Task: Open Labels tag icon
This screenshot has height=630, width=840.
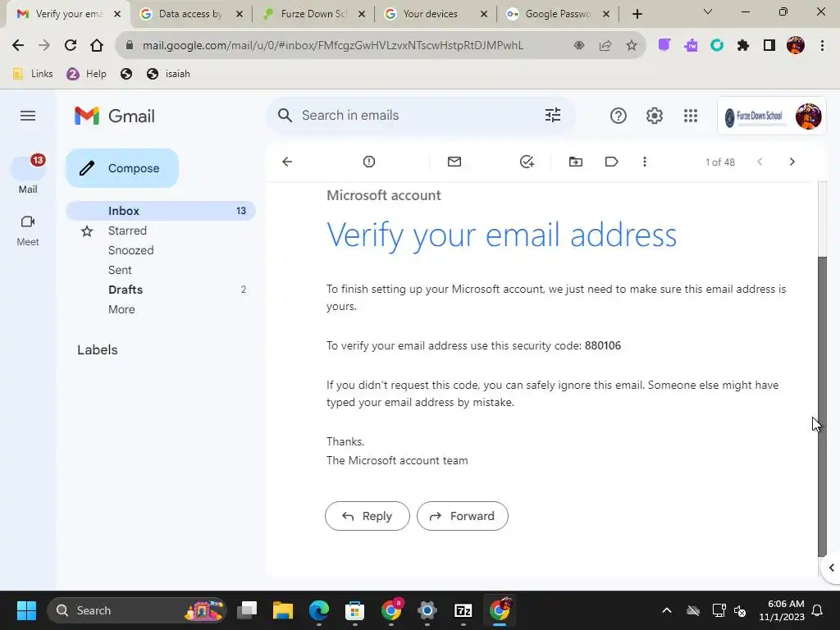Action: (x=611, y=162)
